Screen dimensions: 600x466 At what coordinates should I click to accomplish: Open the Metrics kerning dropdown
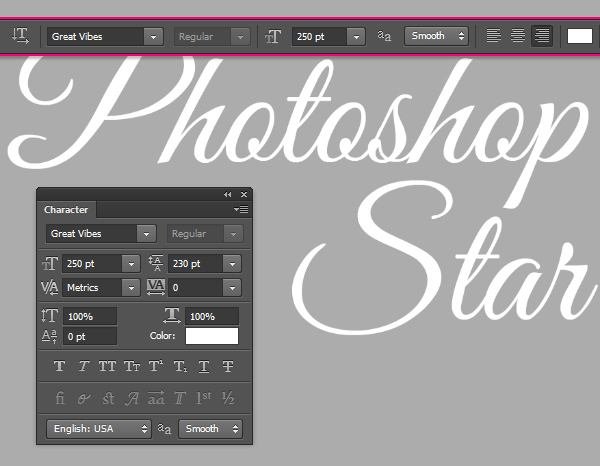(x=130, y=288)
